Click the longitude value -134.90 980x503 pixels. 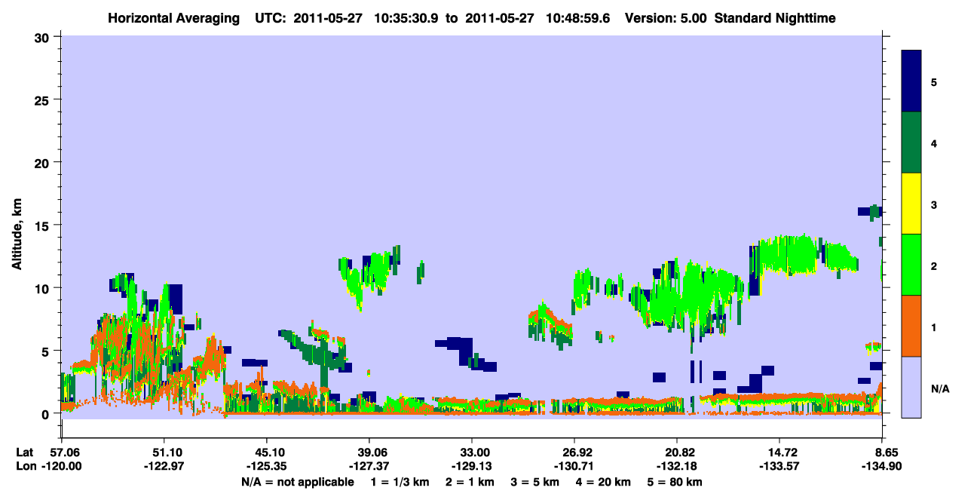882,467
